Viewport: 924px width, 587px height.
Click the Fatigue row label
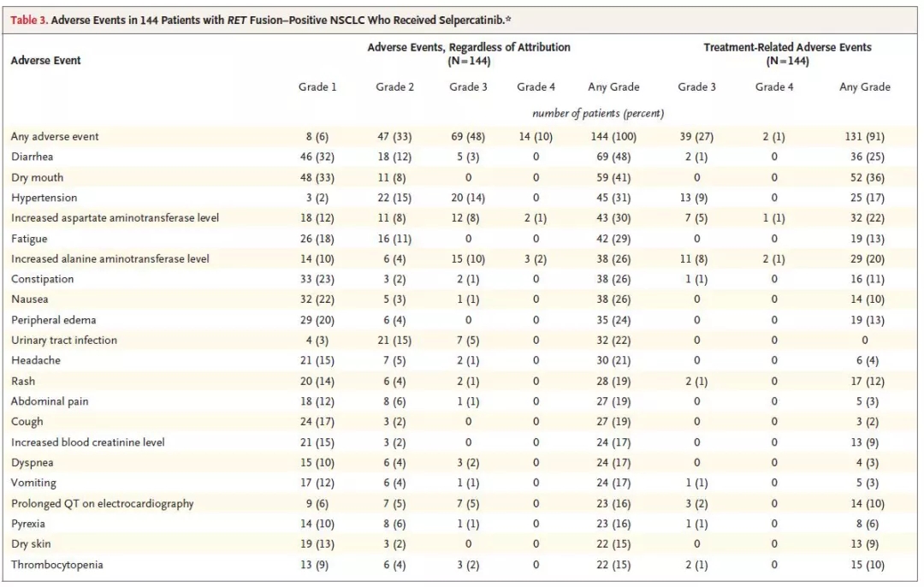pos(29,239)
